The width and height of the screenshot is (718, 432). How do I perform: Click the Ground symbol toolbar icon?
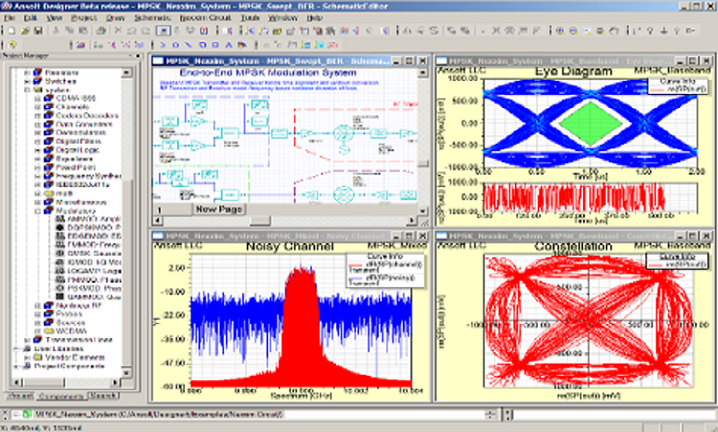664,31
